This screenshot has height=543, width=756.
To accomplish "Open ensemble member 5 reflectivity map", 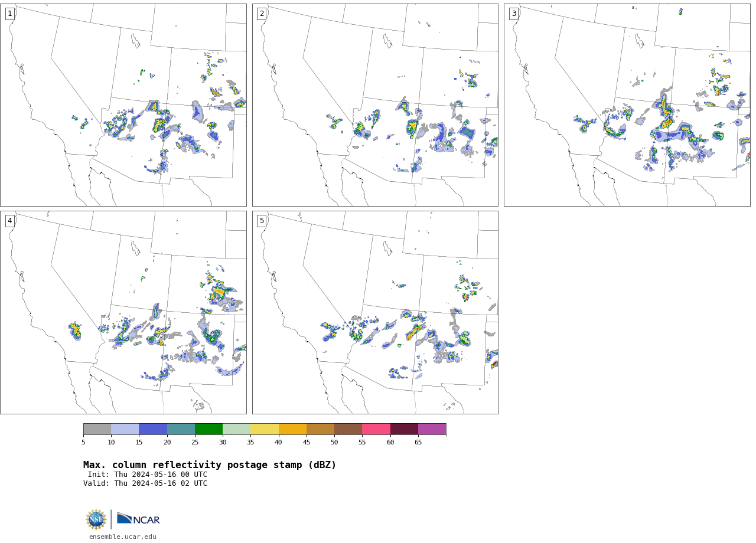I will tap(375, 312).
